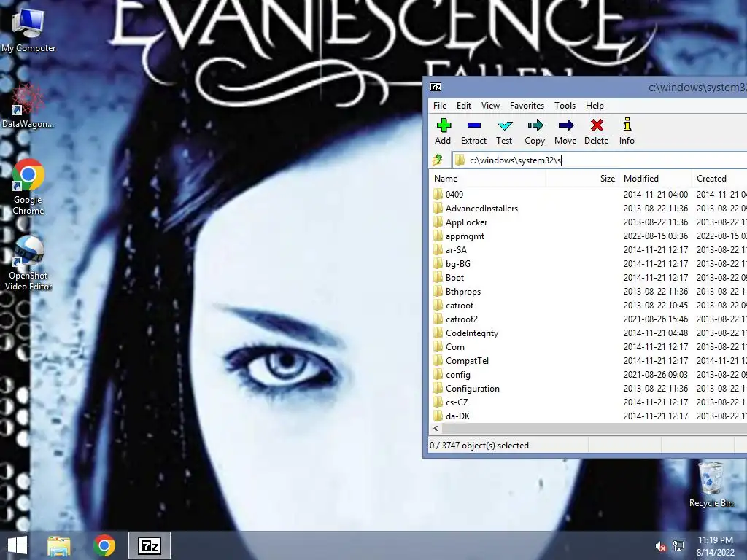Screen dimensions: 747x560
Task: Click the 0 / 3747 object(s) selected status
Action: [479, 446]
